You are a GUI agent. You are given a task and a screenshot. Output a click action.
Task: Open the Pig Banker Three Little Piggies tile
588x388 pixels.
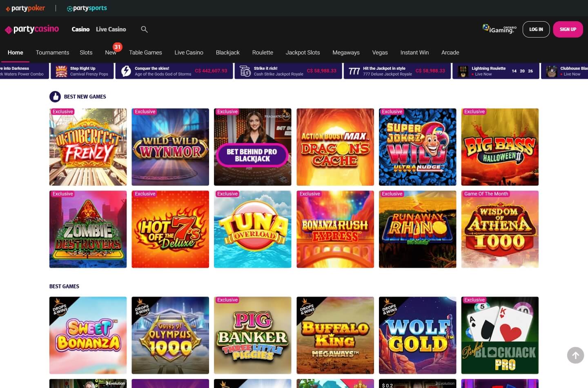pyautogui.click(x=253, y=335)
